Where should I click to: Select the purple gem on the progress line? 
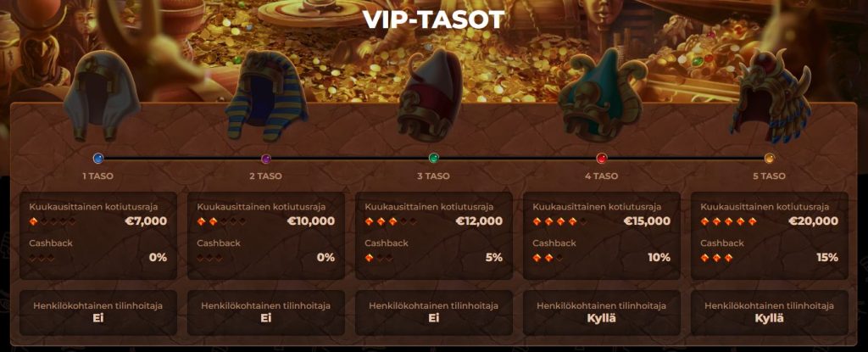pyautogui.click(x=266, y=159)
